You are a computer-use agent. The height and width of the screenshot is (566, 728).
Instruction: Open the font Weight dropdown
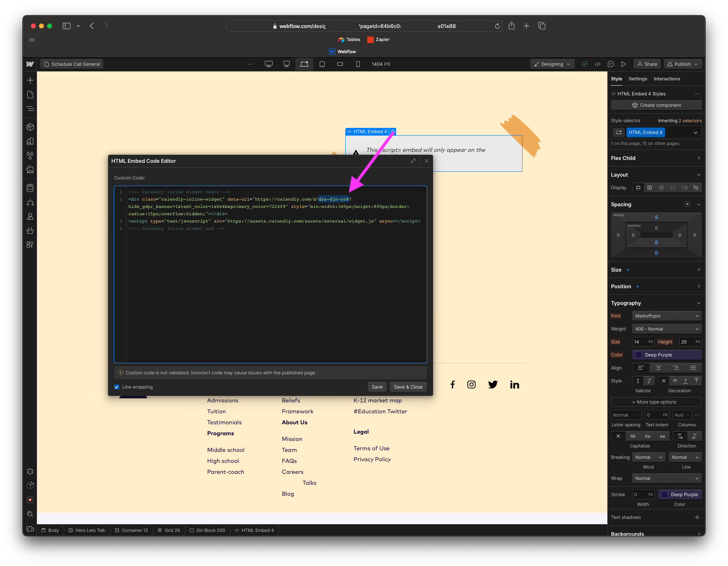click(666, 328)
